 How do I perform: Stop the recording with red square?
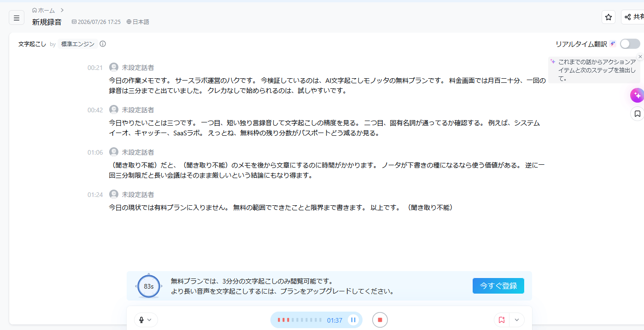380,320
